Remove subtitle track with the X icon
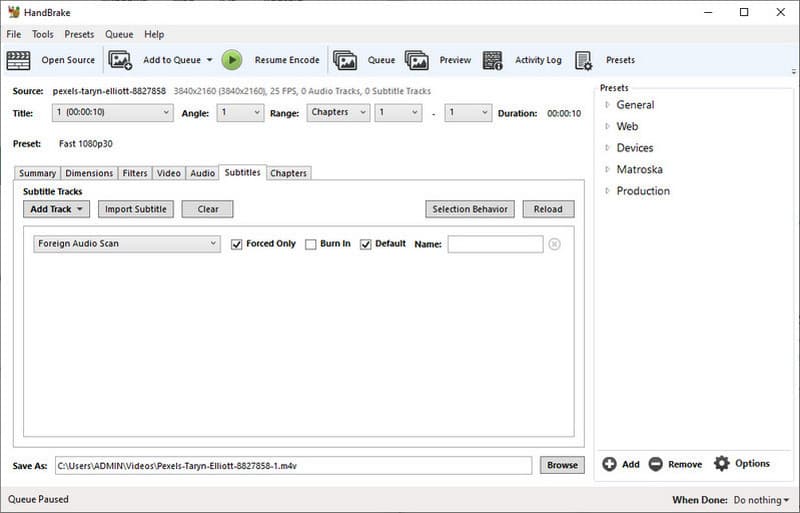Screen dimensions: 800x513 coord(554,244)
